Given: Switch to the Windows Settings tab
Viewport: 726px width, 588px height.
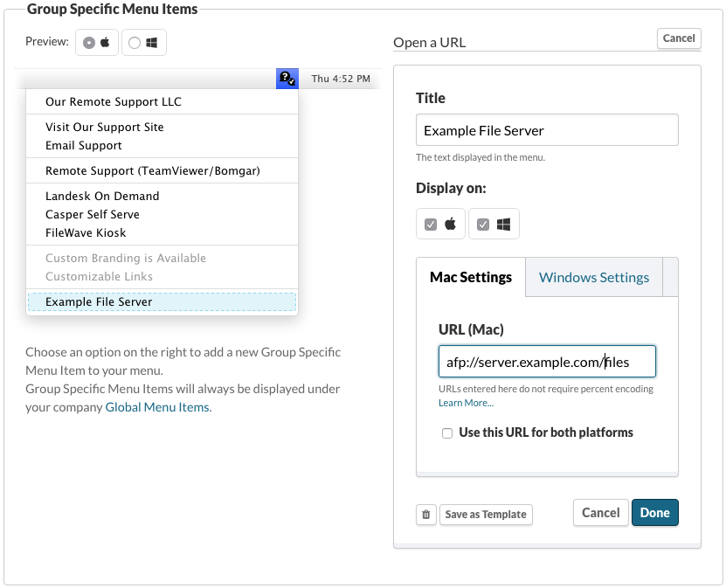Looking at the screenshot, I should 593,277.
